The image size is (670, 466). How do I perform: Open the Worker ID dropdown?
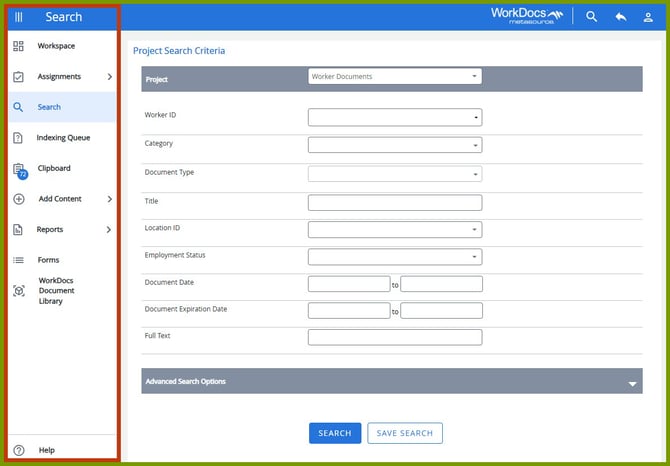[395, 117]
